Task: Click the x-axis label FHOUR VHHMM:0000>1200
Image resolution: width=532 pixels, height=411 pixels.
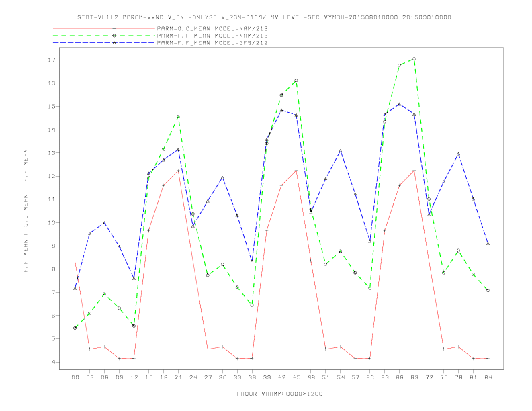Action: tap(279, 394)
